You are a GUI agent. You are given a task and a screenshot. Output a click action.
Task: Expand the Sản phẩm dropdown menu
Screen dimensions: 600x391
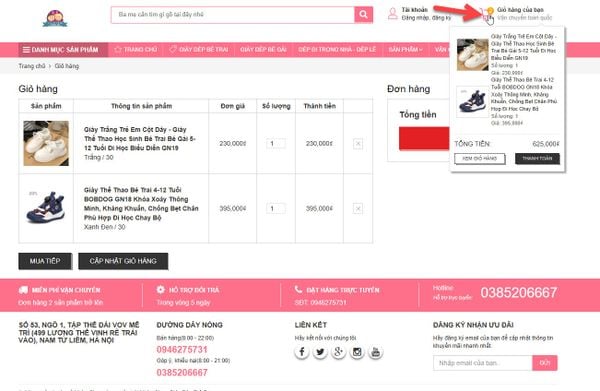coord(405,50)
